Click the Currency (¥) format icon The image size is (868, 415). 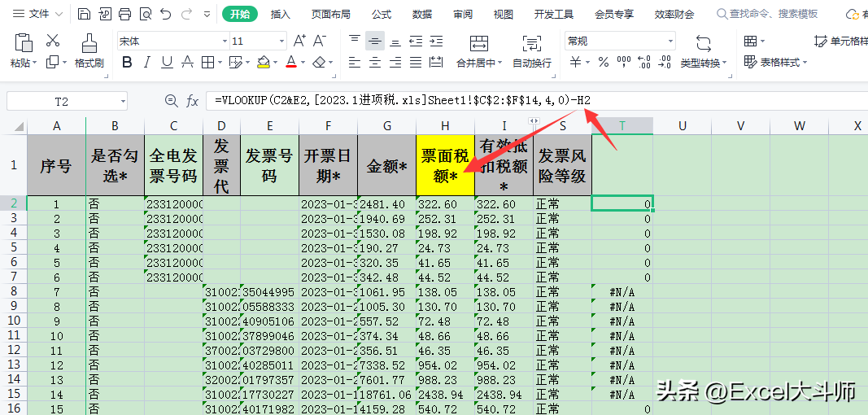coord(576,62)
